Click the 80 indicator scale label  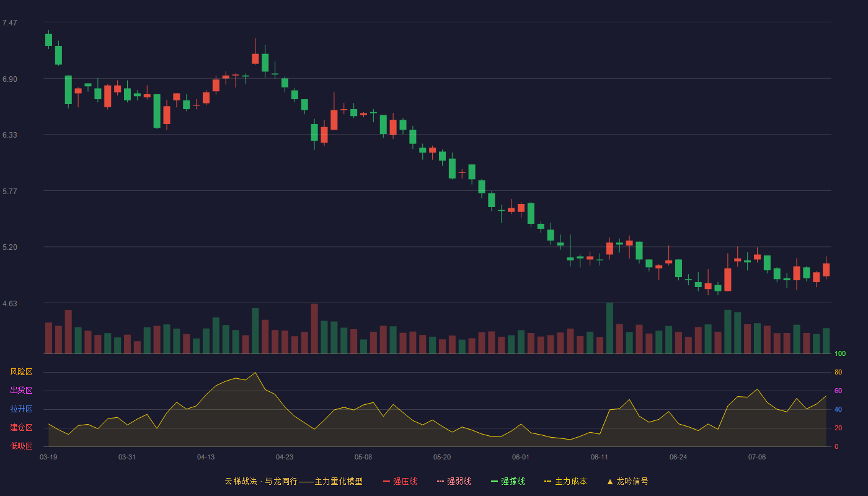838,373
